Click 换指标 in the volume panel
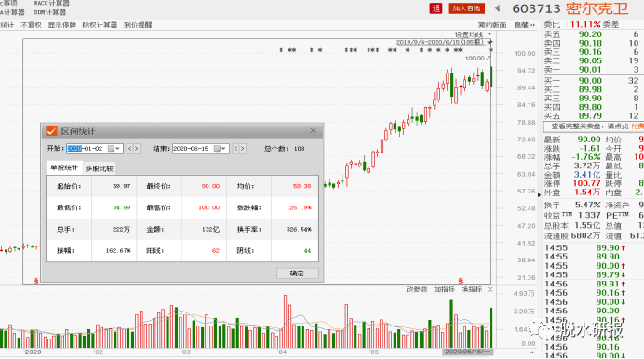 click(472, 289)
